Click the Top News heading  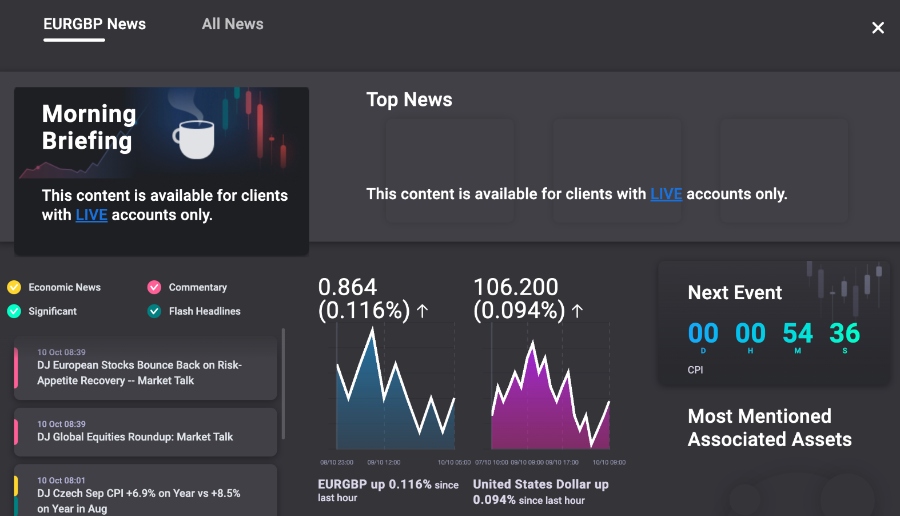point(409,99)
